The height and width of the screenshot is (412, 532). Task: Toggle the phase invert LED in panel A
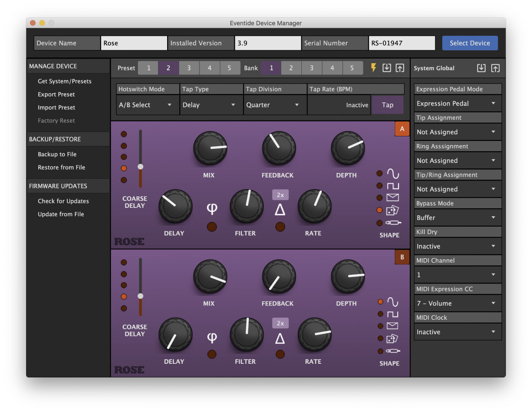(212, 227)
